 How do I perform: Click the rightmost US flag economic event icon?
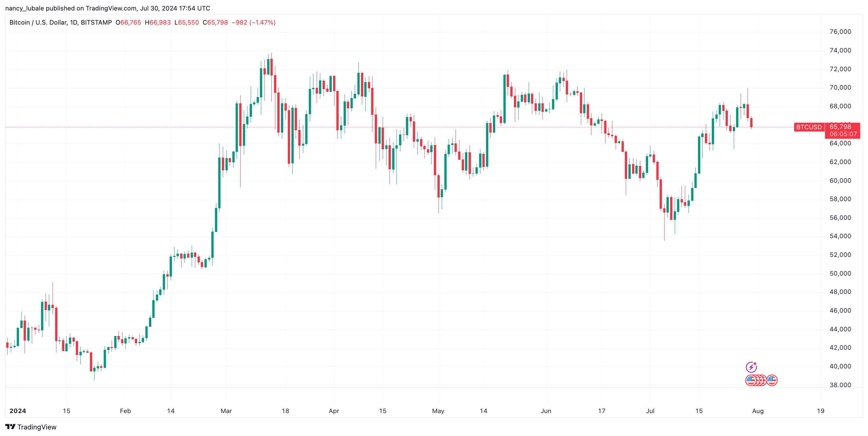click(772, 381)
